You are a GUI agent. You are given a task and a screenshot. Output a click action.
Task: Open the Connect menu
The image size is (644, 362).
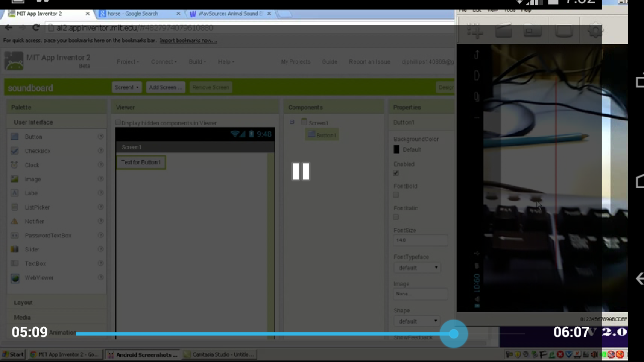[x=164, y=62]
